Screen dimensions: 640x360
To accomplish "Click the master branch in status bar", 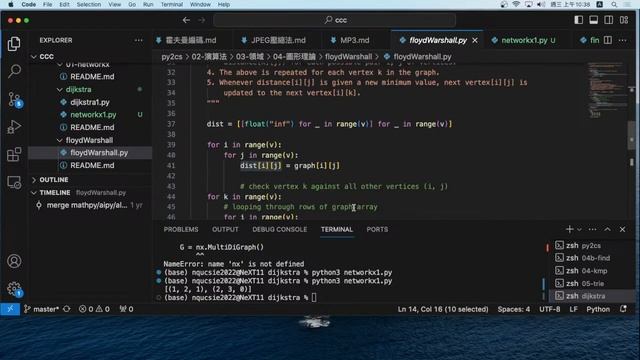I will (x=42, y=309).
